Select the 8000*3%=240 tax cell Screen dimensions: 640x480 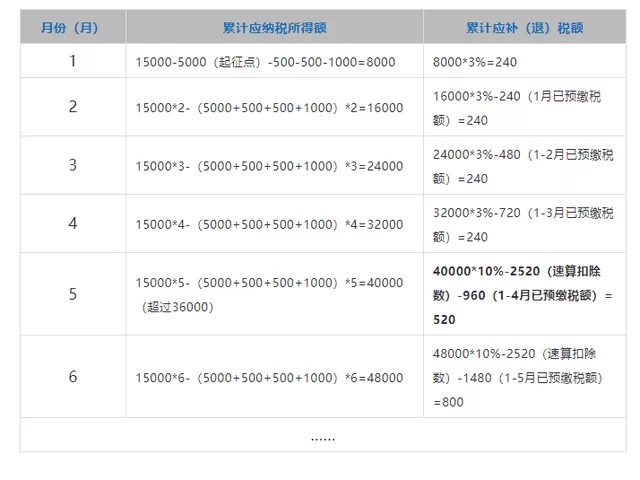click(x=473, y=62)
